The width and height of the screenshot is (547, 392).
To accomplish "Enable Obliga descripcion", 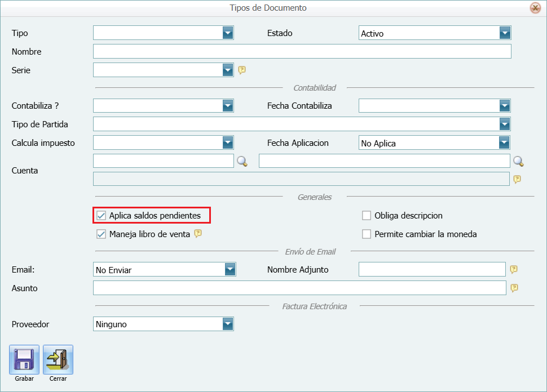I will click(367, 215).
